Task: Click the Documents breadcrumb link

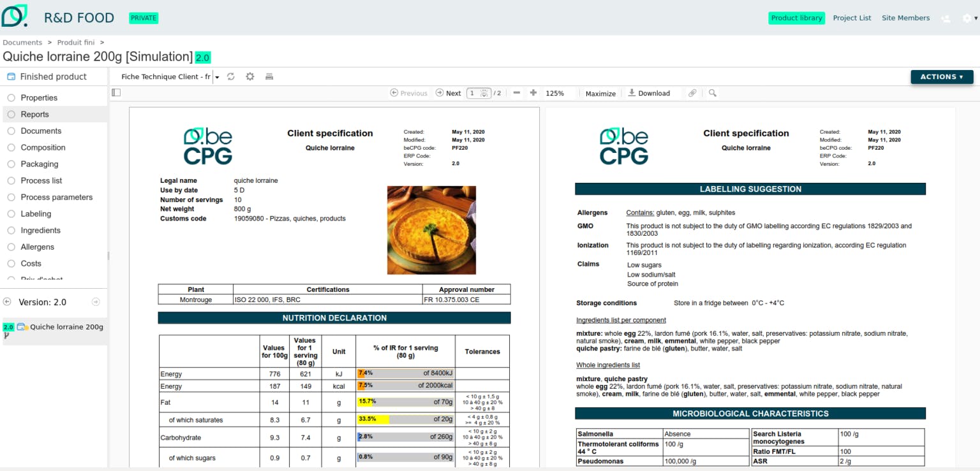Action: [22, 43]
